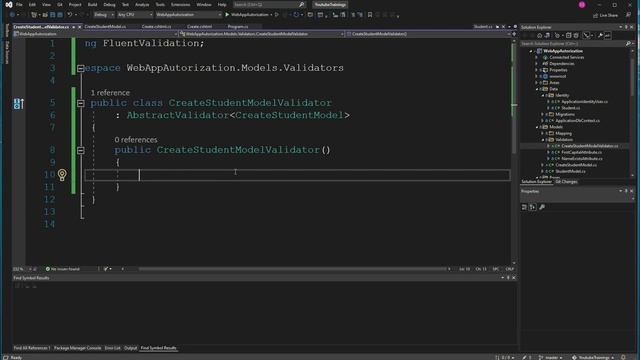Screen dimensions: 640x360
Task: Select FirstCapitalAttribute.cs in Solution Explorer
Action: (581, 152)
